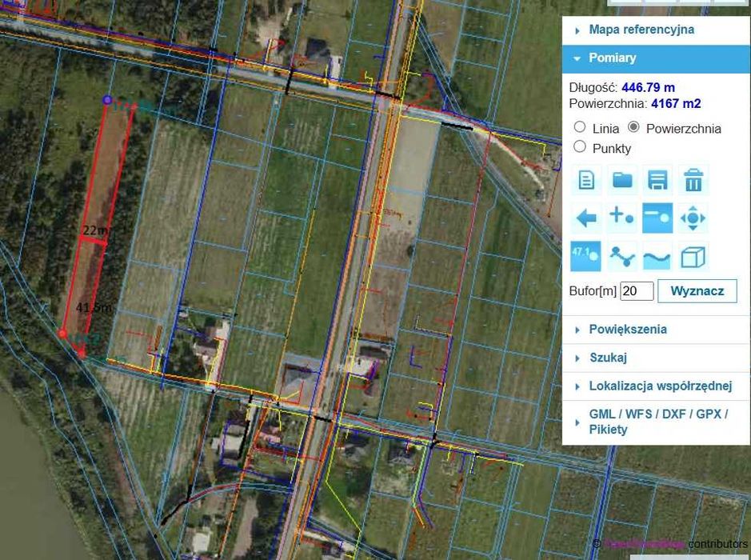The image size is (751, 560).
Task: Click the terrain profile wave icon
Action: (657, 256)
